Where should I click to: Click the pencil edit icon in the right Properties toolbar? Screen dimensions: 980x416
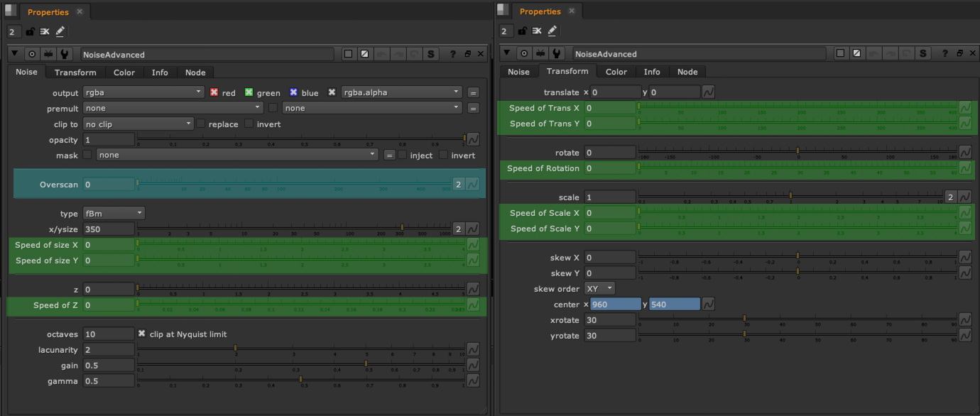(552, 31)
